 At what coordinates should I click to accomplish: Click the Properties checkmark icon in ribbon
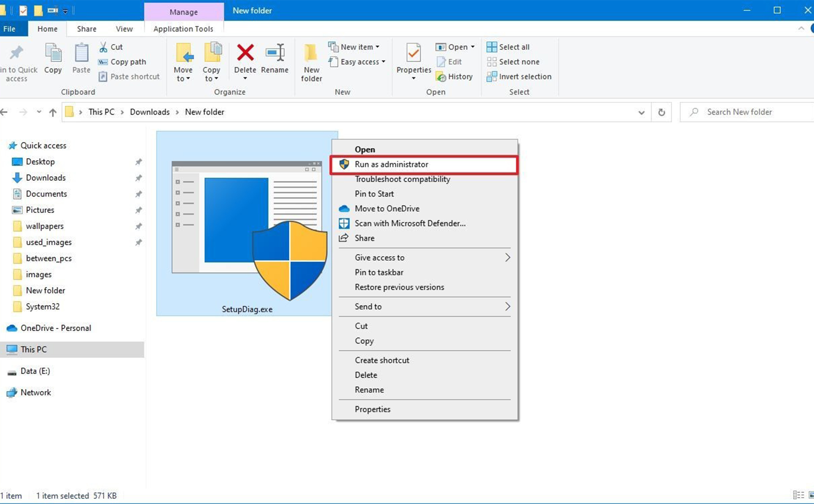pyautogui.click(x=413, y=52)
